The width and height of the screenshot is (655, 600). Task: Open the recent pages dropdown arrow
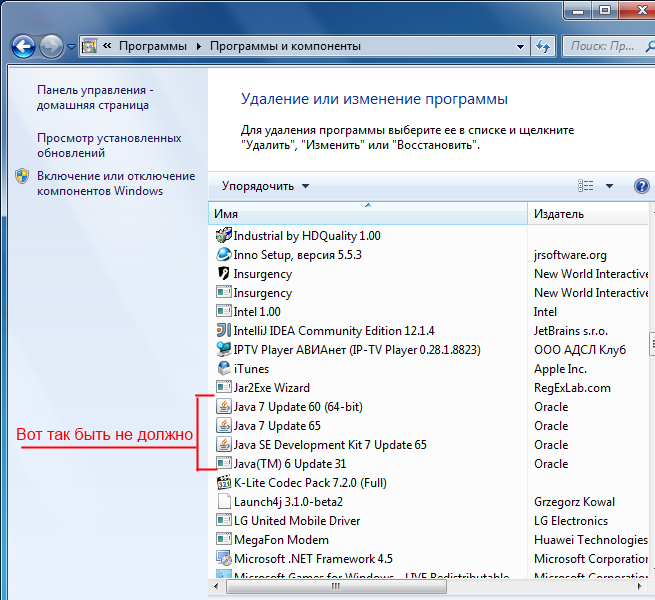point(71,47)
